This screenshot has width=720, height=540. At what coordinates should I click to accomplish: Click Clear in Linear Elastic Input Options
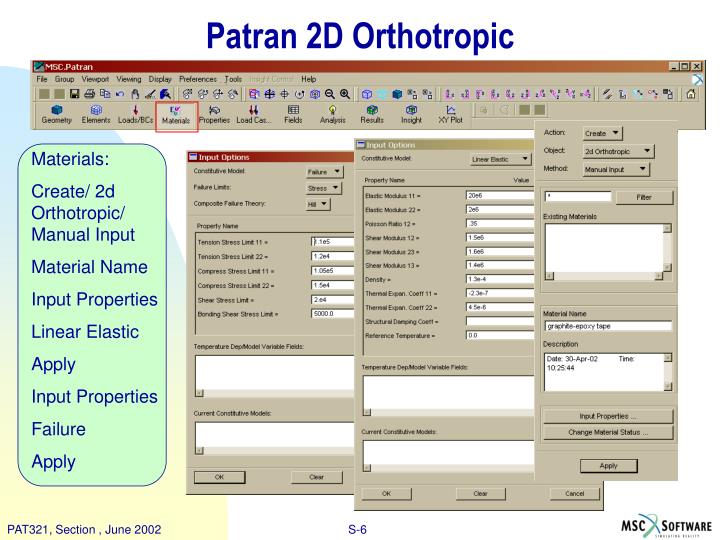click(x=480, y=494)
